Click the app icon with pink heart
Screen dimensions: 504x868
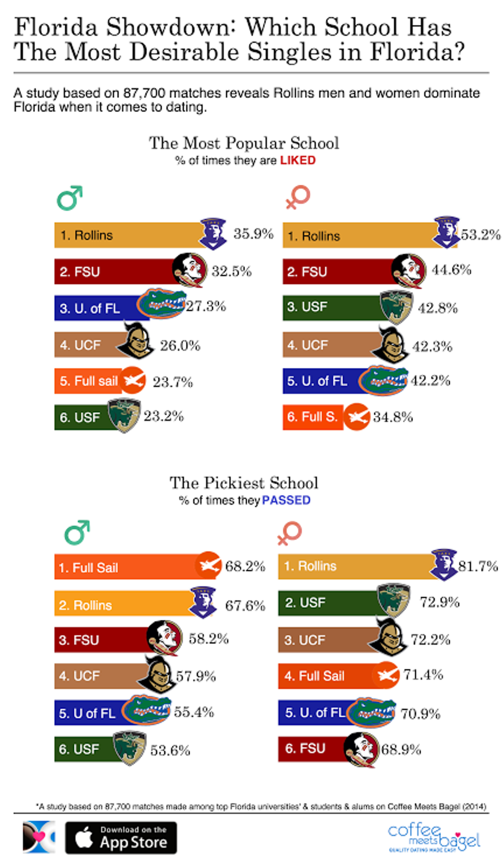39,837
